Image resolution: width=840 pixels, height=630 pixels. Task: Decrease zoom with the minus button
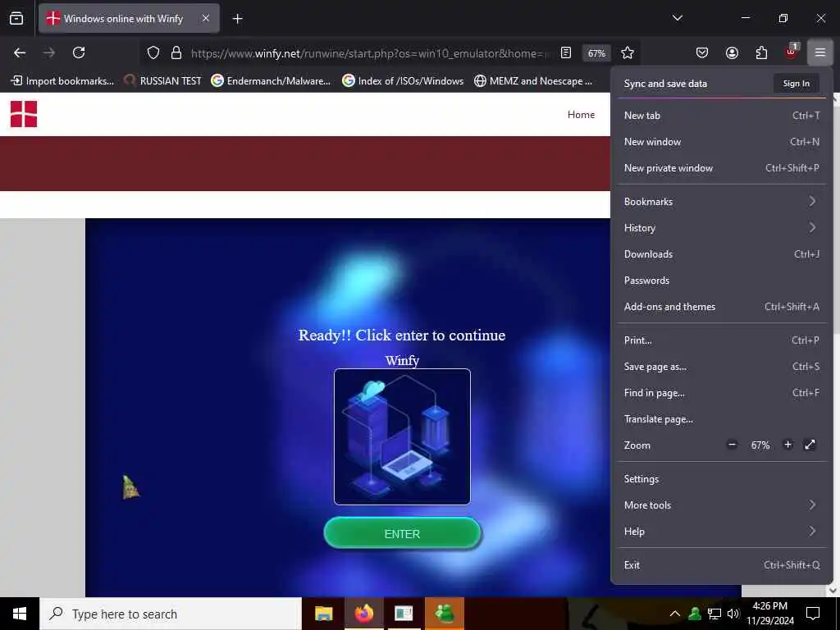(x=732, y=445)
